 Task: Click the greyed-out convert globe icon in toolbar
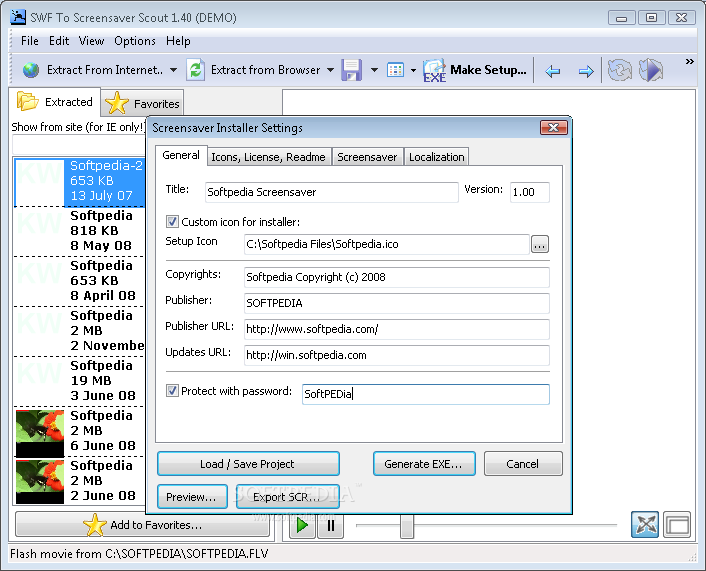620,70
